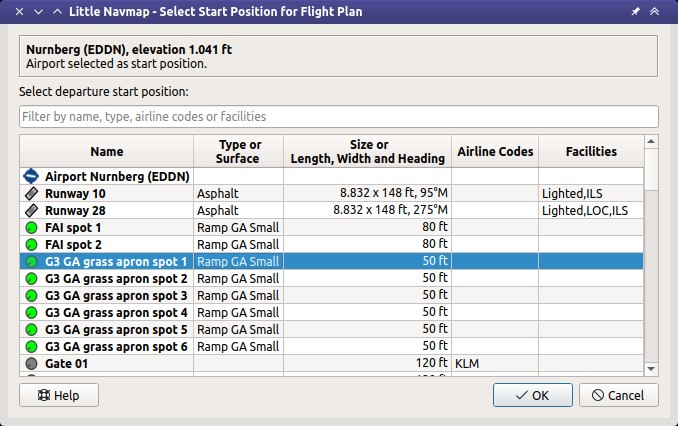Click the green icon of G3 GA grass apron spot 4
678x426 pixels.
[x=31, y=313]
